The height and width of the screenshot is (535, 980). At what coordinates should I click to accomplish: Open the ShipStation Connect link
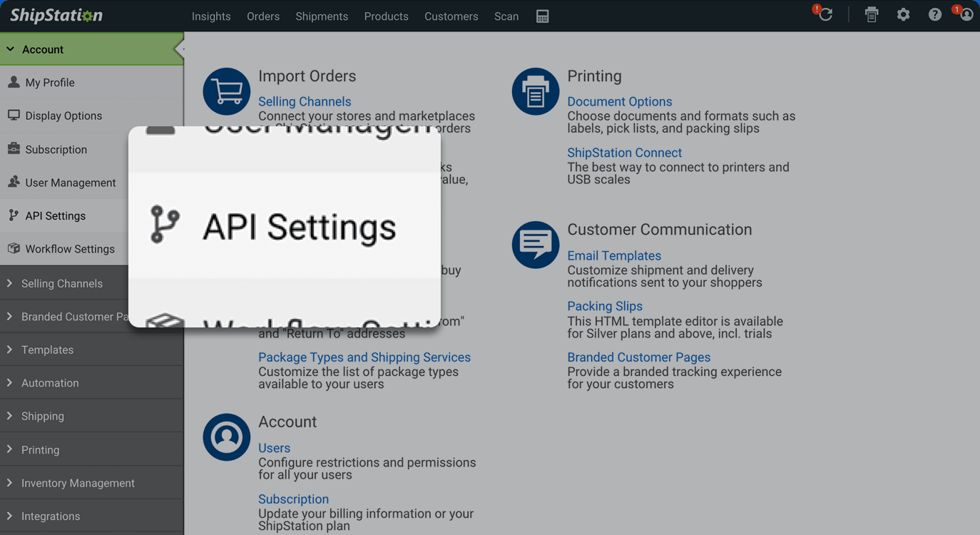point(625,153)
